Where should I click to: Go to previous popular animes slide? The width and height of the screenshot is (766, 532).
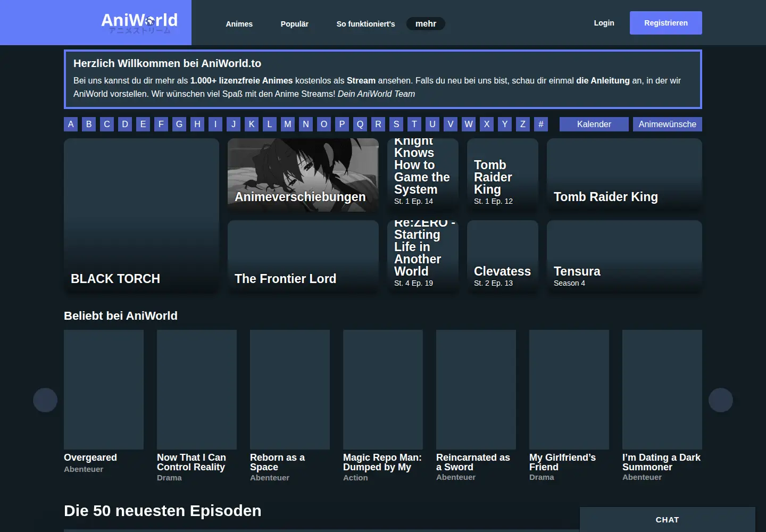click(x=45, y=400)
